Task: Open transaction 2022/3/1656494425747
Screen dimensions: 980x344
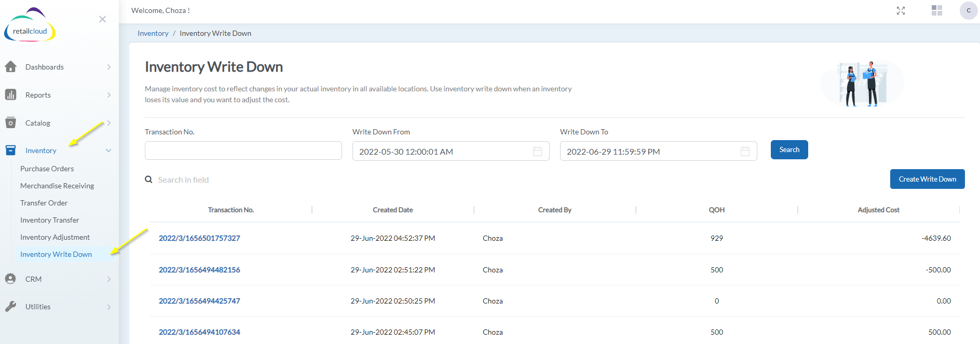Action: 199,301
